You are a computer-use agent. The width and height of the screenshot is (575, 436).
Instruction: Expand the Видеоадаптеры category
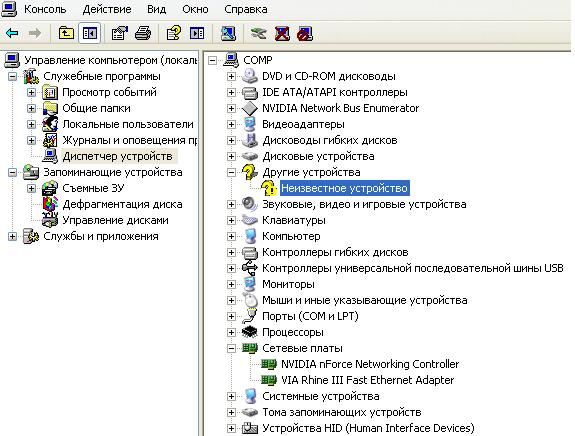click(231, 124)
